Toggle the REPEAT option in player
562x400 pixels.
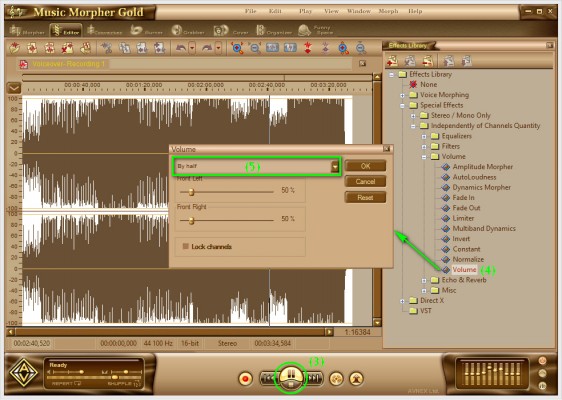coord(67,384)
